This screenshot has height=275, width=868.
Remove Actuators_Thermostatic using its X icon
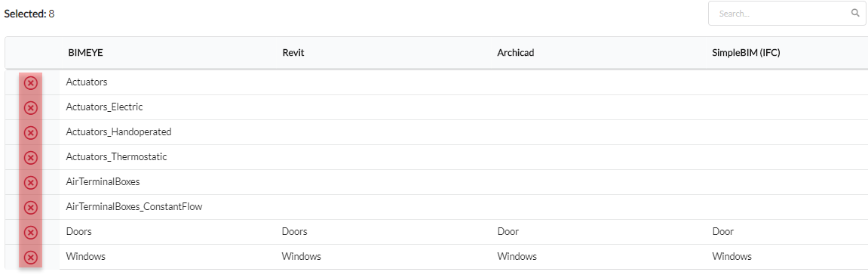31,157
